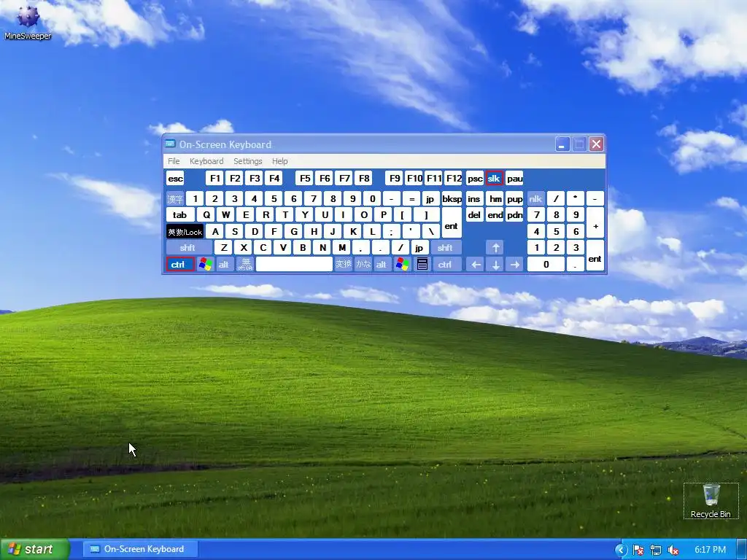The height and width of the screenshot is (560, 747).
Task: Click the numeric keypad ent key
Action: [x=595, y=256]
